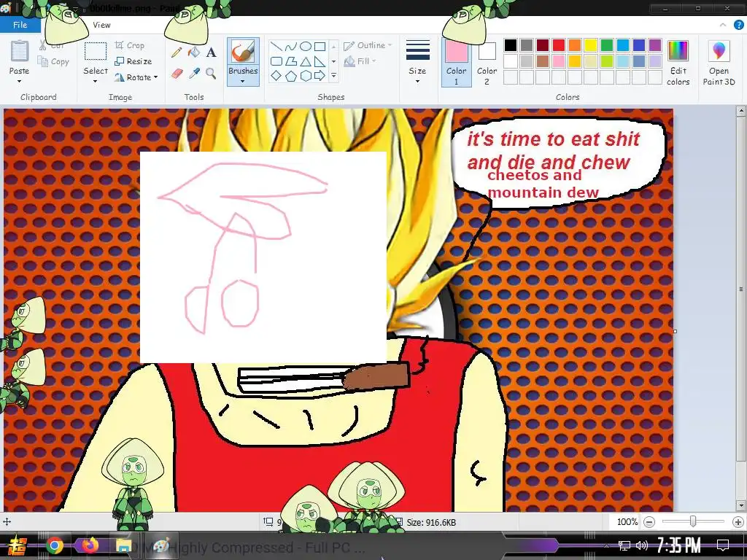Choose the Oval shape
Image resolution: width=747 pixels, height=560 pixels.
[306, 46]
